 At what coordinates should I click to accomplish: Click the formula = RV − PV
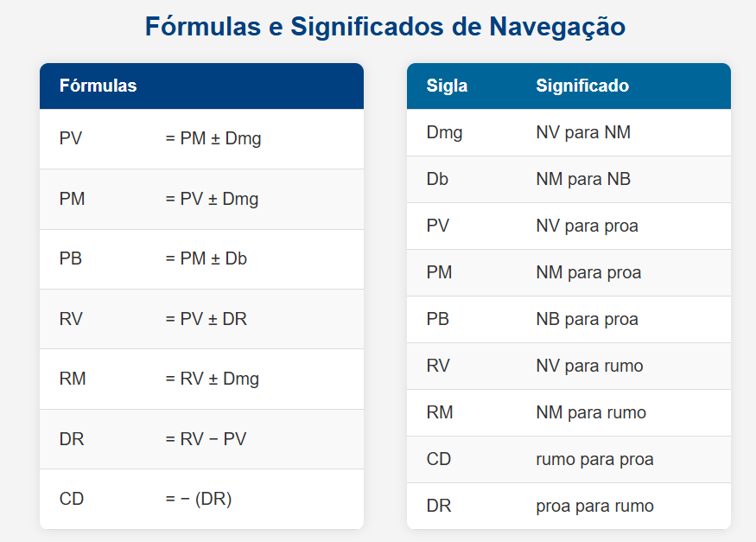(x=206, y=439)
